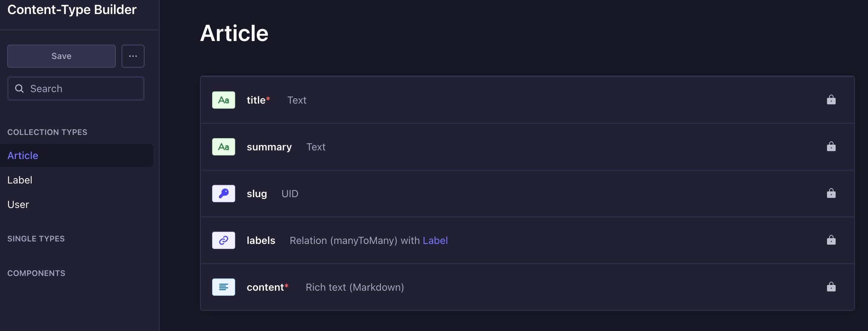Click the lock icon on content row
868x331 pixels.
coord(831,287)
